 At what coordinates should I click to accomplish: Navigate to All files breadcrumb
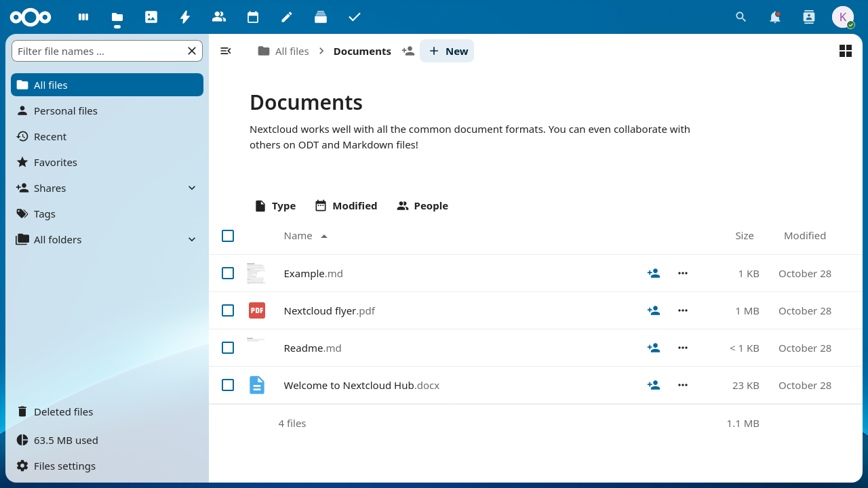click(283, 51)
